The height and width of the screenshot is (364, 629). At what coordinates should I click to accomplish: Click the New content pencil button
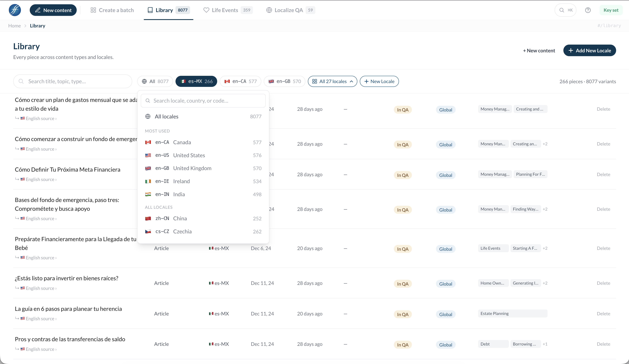[53, 10]
